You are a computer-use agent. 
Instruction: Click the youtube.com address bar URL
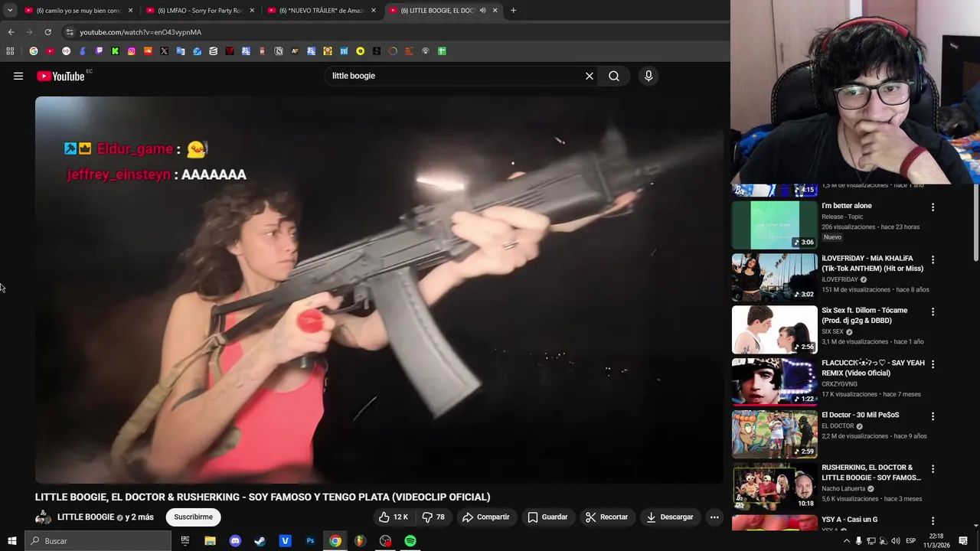pos(140,32)
